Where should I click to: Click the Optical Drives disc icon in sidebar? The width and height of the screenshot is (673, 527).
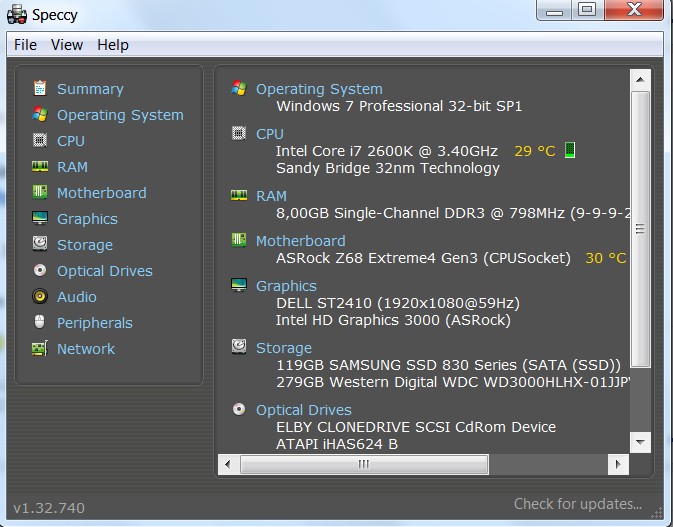coord(40,270)
